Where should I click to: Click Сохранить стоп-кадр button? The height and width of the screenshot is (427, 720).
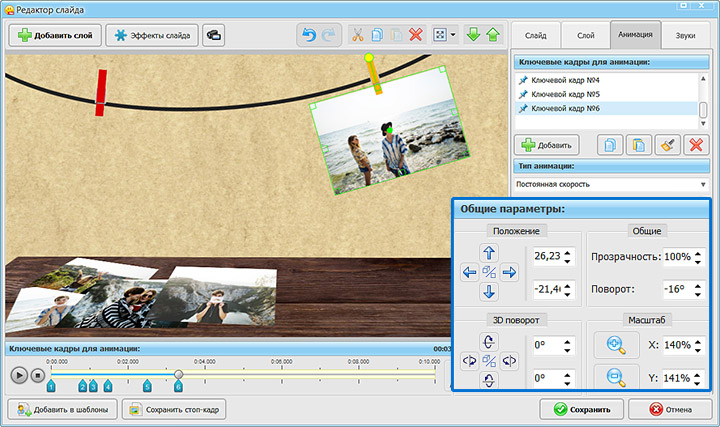(174, 410)
